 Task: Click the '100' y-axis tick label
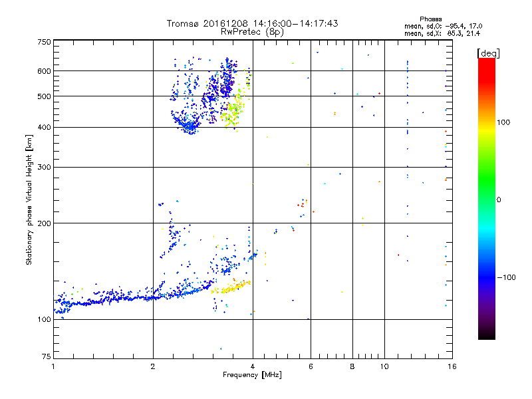[x=44, y=320]
